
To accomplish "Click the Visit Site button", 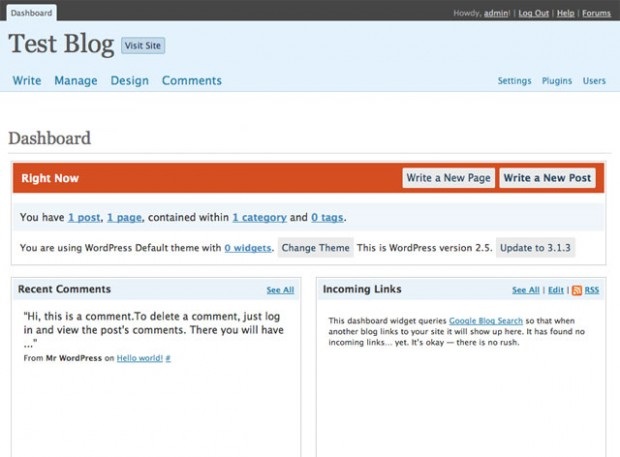I will point(143,45).
